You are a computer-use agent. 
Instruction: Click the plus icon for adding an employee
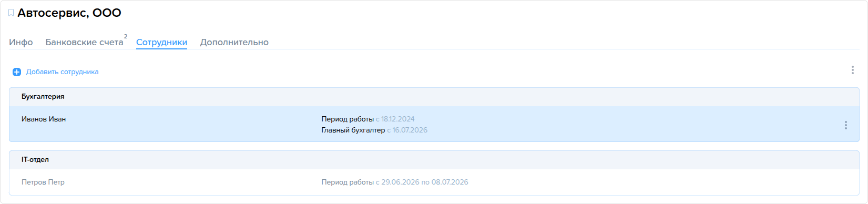click(17, 72)
